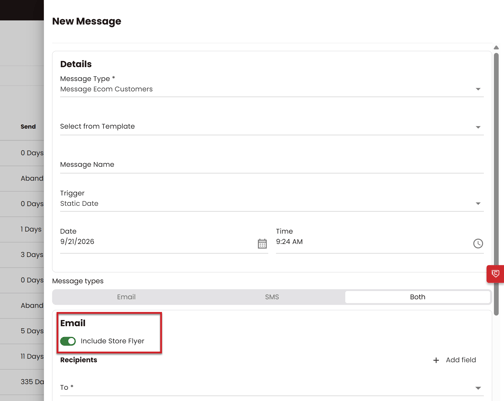The image size is (504, 401).
Task: Click the Recipients label
Action: click(79, 360)
